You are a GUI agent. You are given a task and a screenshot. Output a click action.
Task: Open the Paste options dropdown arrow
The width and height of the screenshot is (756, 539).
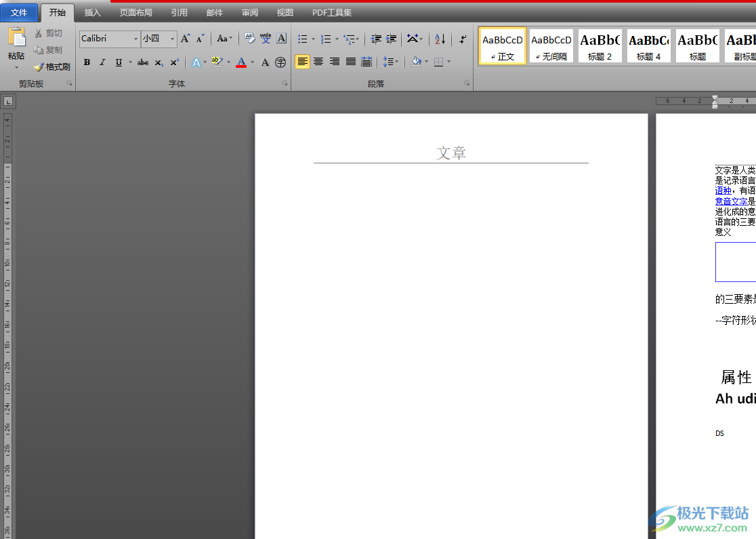tap(16, 66)
